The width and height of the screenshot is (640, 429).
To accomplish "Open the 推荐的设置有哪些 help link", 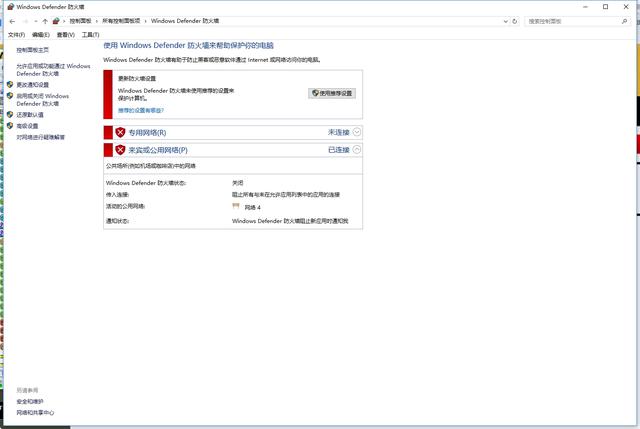I will 141,110.
